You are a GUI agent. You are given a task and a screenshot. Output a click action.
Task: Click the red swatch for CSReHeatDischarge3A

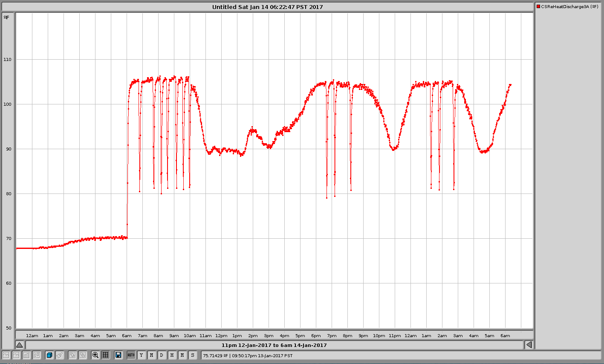(538, 6)
